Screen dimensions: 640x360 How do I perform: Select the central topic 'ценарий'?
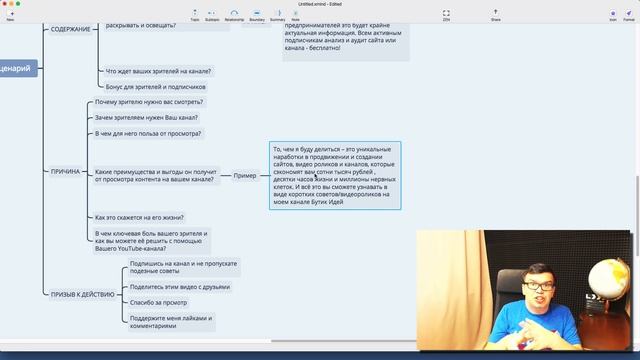tap(18, 69)
